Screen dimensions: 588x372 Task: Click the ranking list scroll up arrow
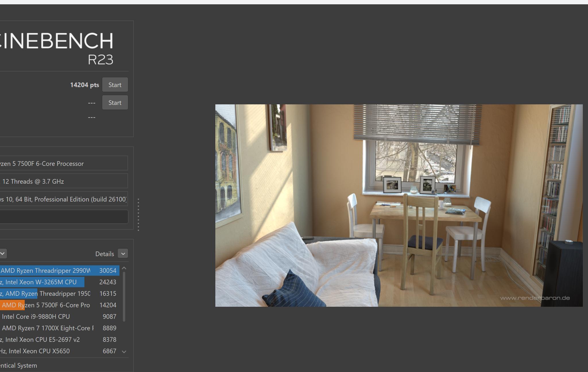coord(124,268)
